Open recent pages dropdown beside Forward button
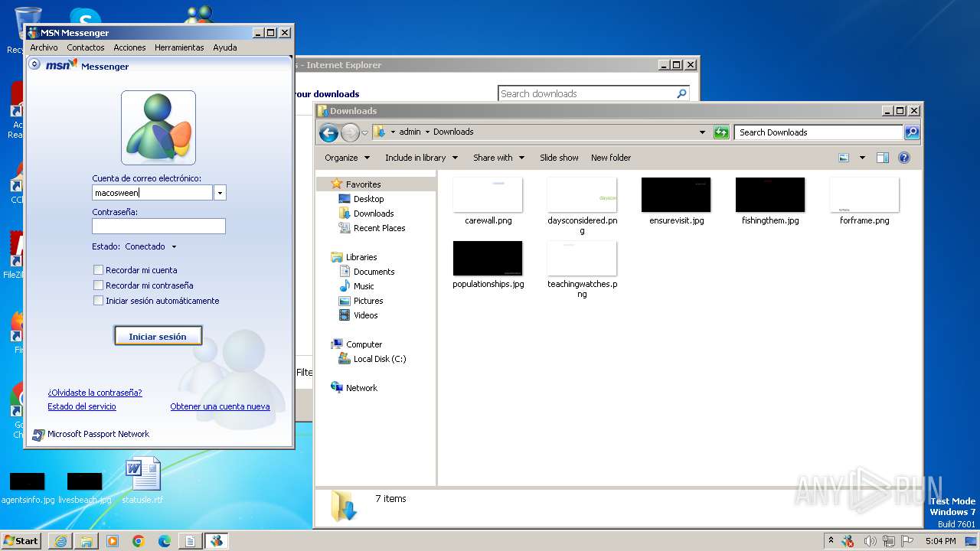 pos(364,133)
